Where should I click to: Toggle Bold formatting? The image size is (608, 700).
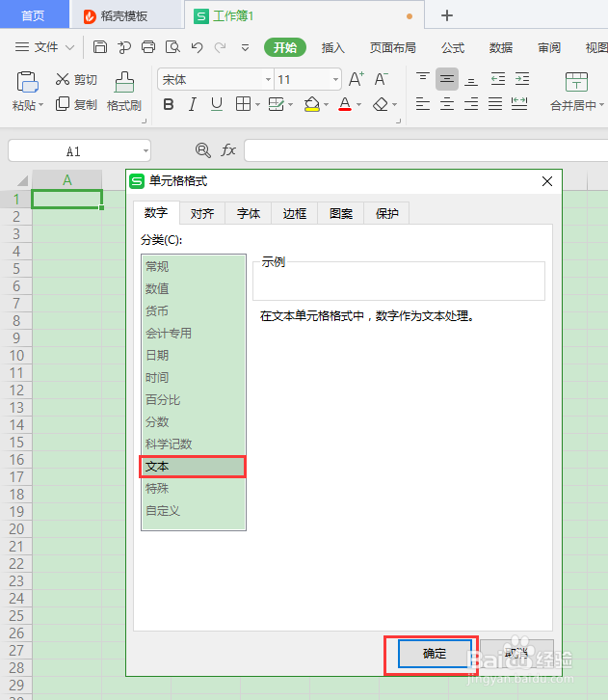pos(169,104)
